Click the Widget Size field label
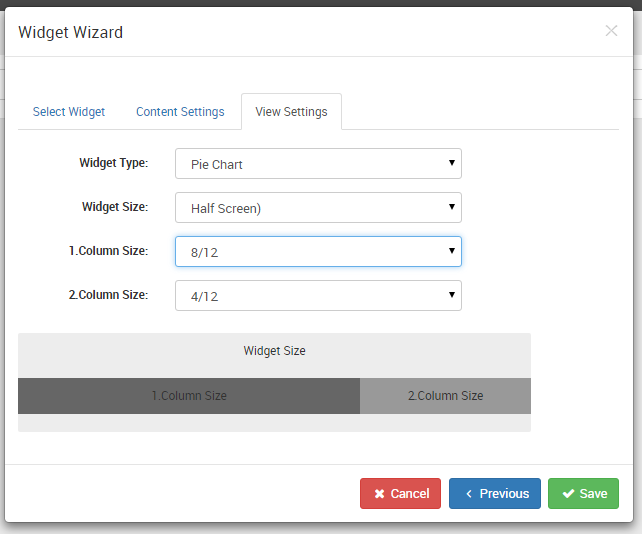The image size is (642, 534). point(115,207)
